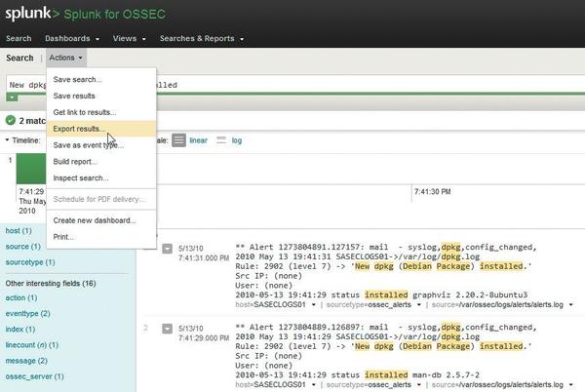Click the green search complete checkmark icon
Screen dimensions: 585x392
pos(11,121)
